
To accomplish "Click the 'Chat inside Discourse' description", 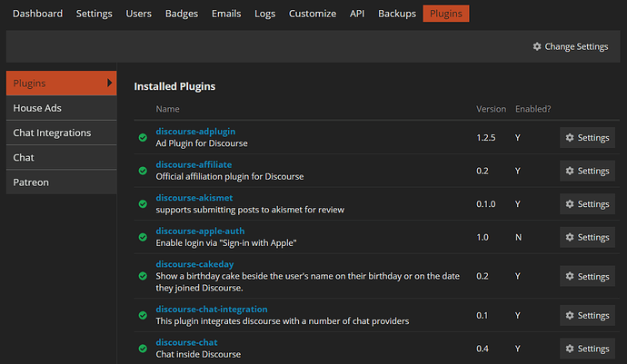I will (x=198, y=354).
